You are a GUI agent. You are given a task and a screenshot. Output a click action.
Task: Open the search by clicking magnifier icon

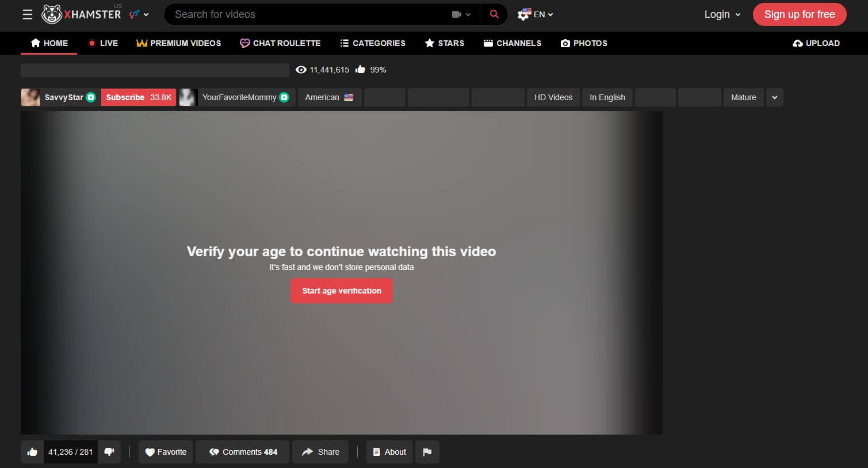coord(494,14)
